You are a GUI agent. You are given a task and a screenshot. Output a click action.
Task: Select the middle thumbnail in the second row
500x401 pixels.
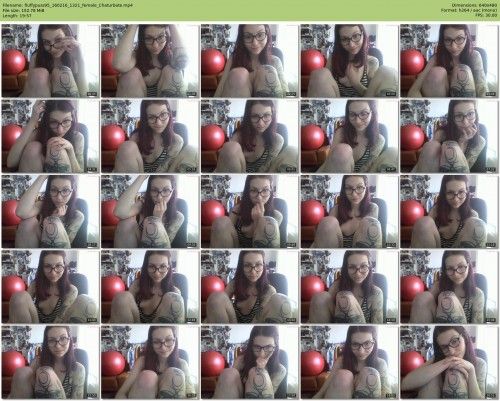click(x=250, y=136)
